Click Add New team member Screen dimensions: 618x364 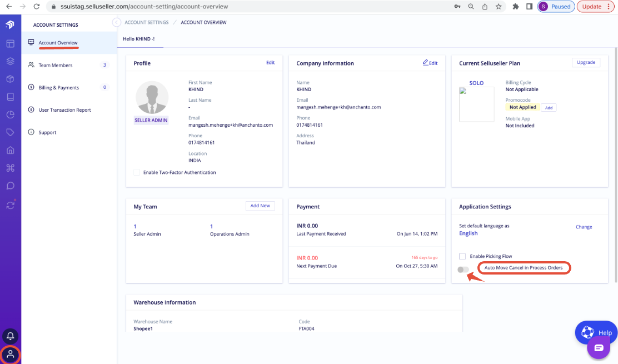click(x=260, y=206)
